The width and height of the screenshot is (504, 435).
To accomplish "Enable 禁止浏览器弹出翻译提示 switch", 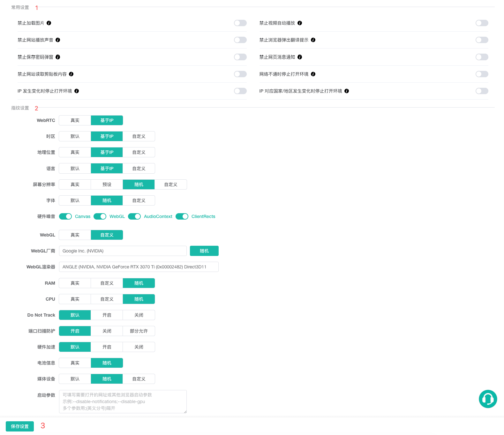I will coord(482,40).
